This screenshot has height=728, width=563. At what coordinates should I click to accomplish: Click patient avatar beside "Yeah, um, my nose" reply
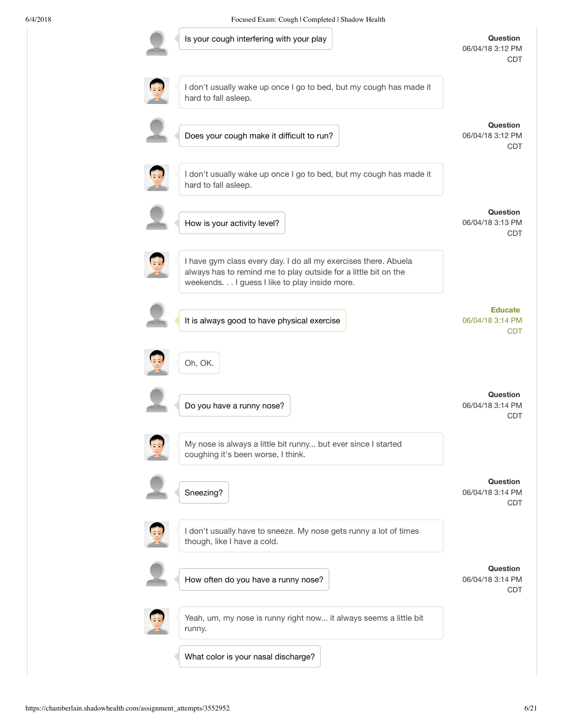[x=157, y=621]
